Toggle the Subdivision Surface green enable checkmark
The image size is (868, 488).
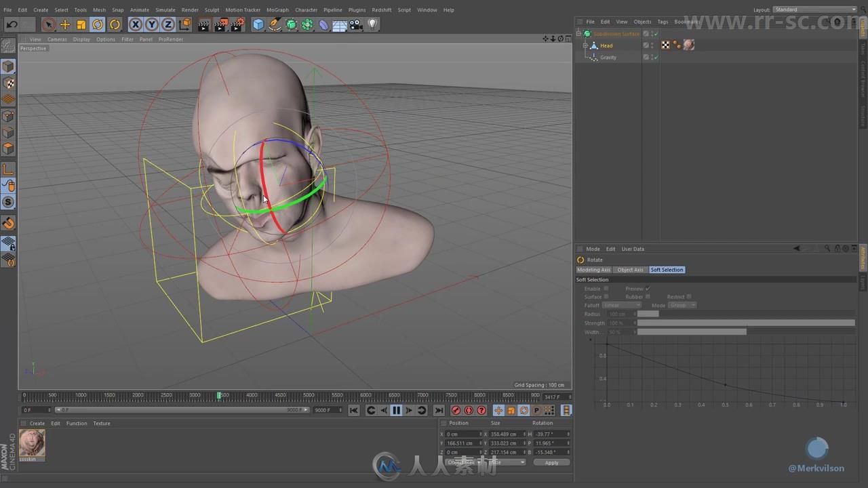656,34
